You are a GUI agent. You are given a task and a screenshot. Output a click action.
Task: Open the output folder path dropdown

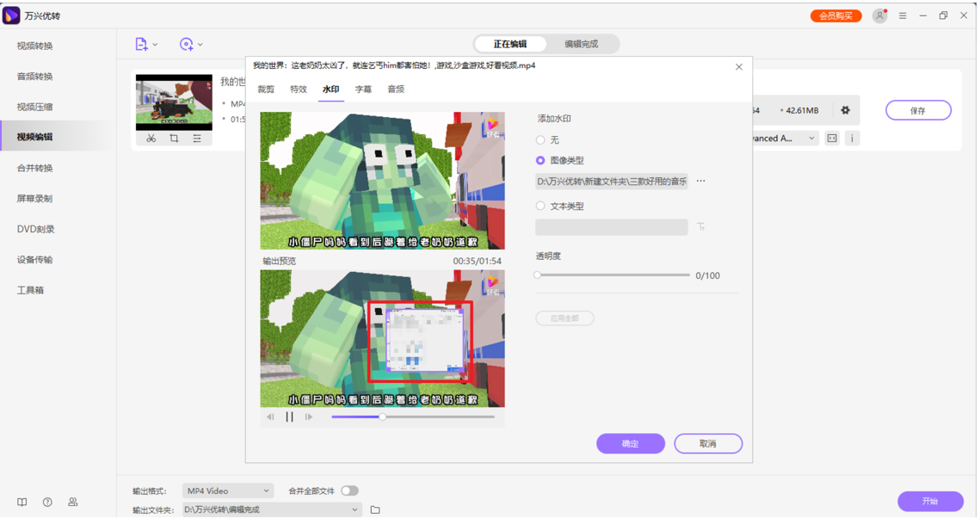coord(354,510)
